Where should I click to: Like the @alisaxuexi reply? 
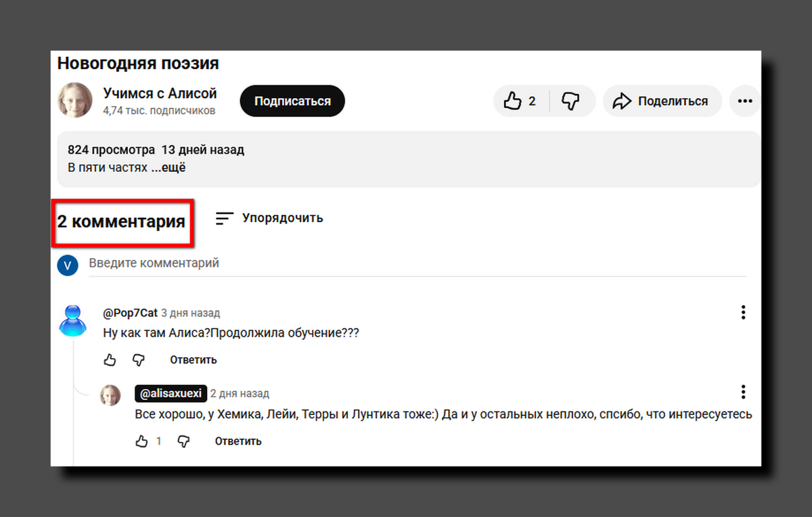[141, 441]
